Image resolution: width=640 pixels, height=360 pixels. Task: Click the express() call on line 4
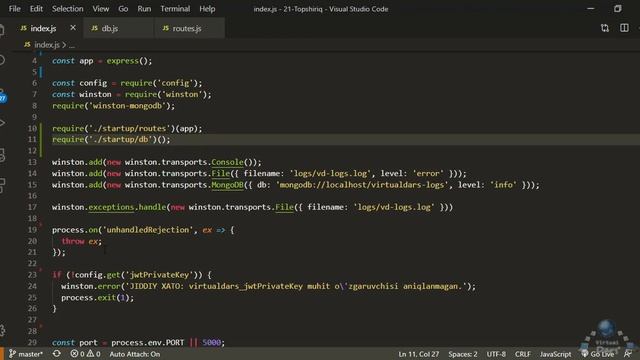click(x=129, y=61)
